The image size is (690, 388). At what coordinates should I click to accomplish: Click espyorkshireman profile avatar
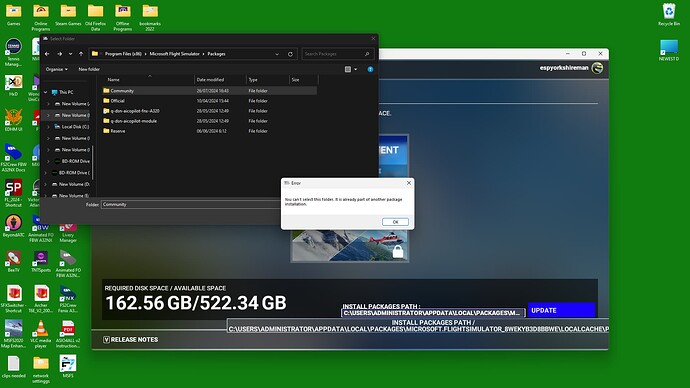597,68
